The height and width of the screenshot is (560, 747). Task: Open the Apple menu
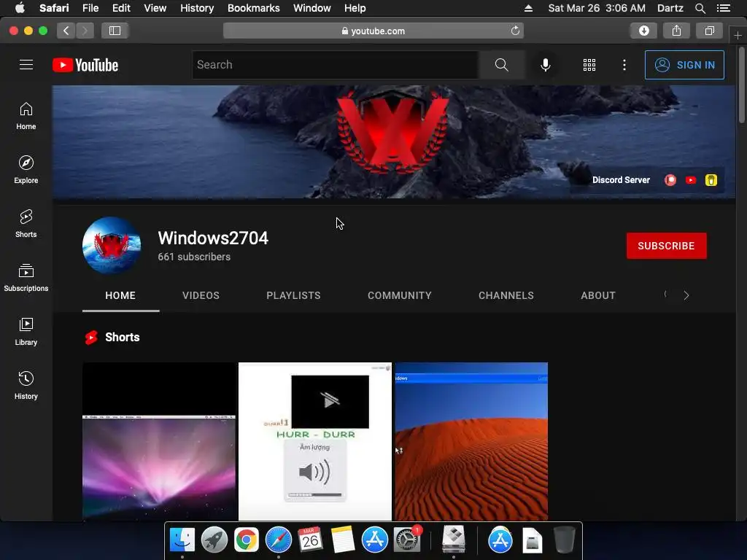point(20,8)
